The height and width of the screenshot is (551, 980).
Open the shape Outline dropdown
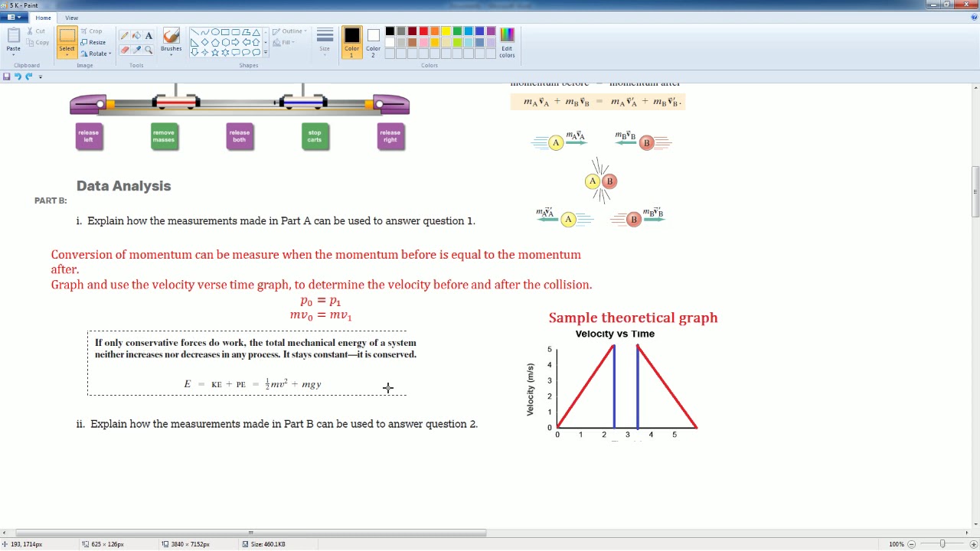[x=291, y=31]
